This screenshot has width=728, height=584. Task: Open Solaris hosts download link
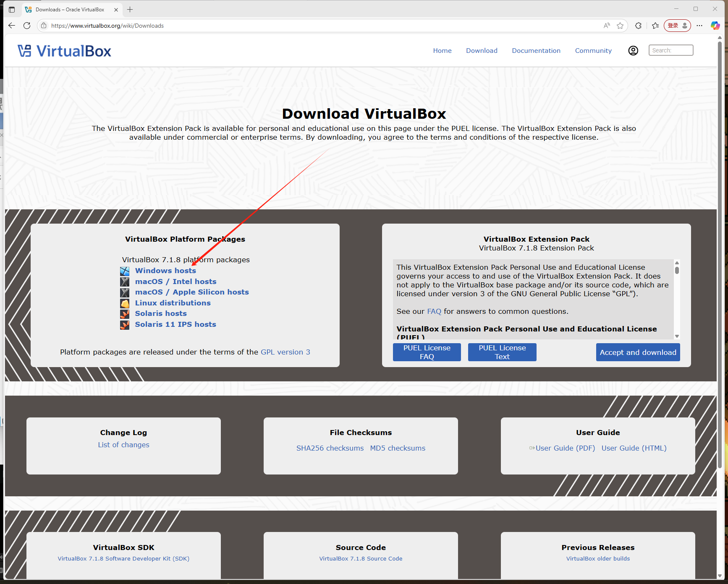coord(161,314)
